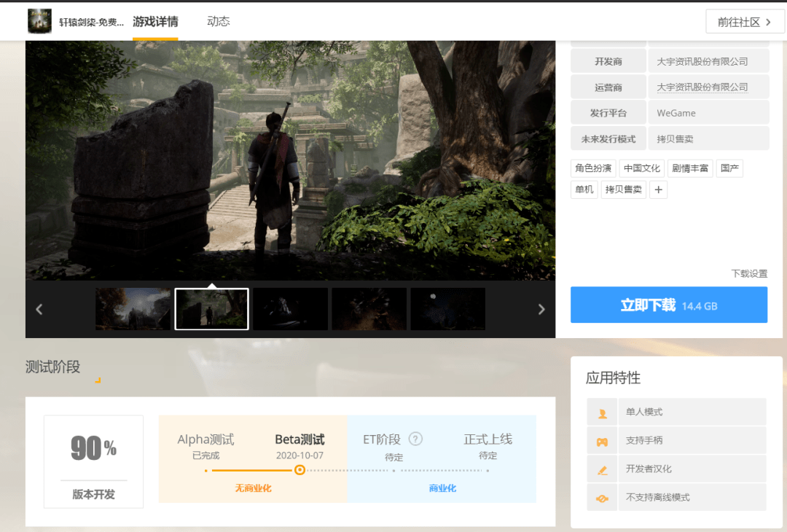Click the 立即下载 download button
This screenshot has height=532, width=787.
669,305
